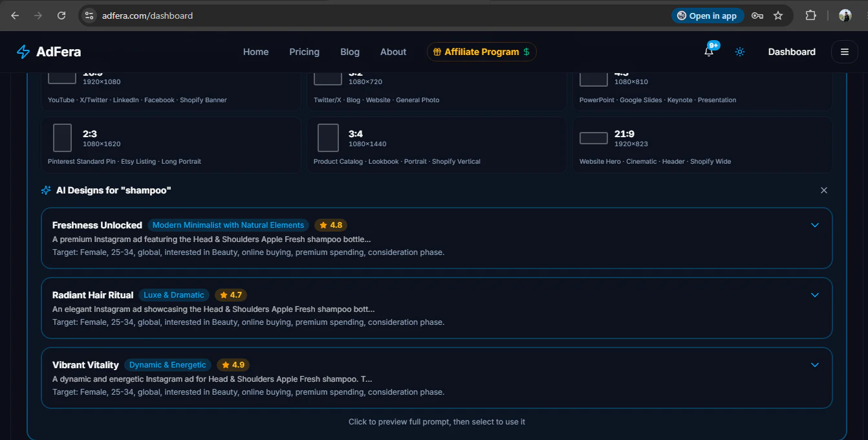The height and width of the screenshot is (440, 868).
Task: Go to Dashboard link in header
Action: coord(792,52)
